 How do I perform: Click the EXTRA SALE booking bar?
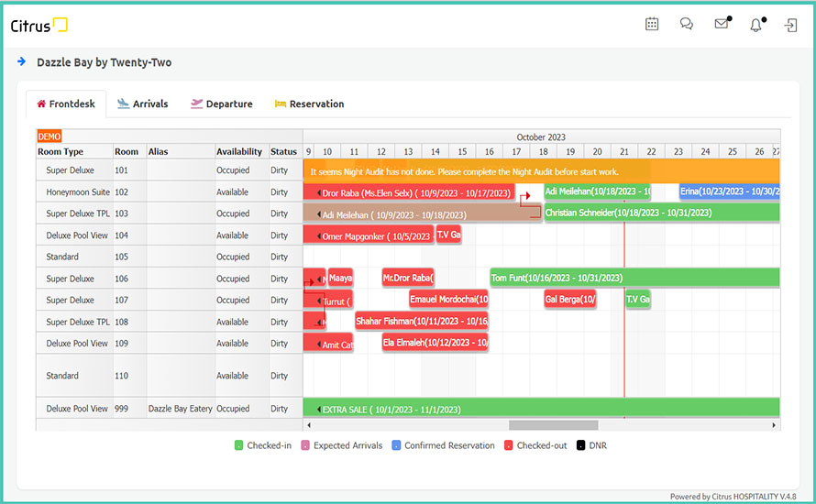(541, 409)
